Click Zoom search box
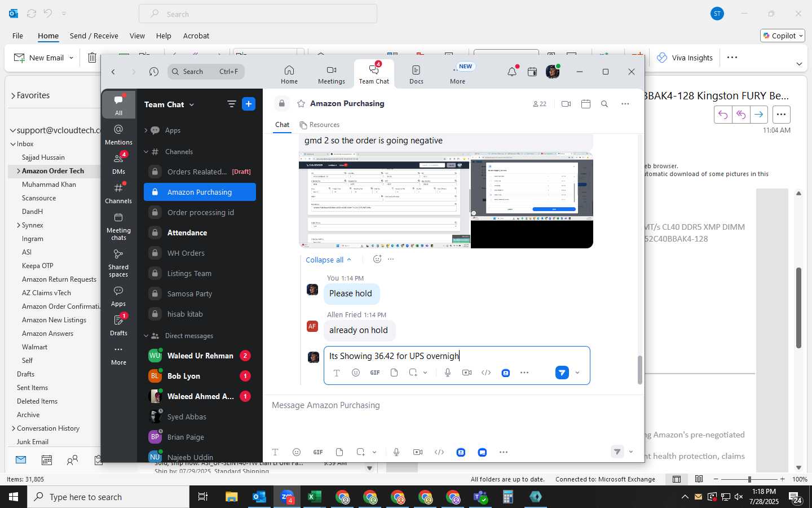 click(206, 72)
